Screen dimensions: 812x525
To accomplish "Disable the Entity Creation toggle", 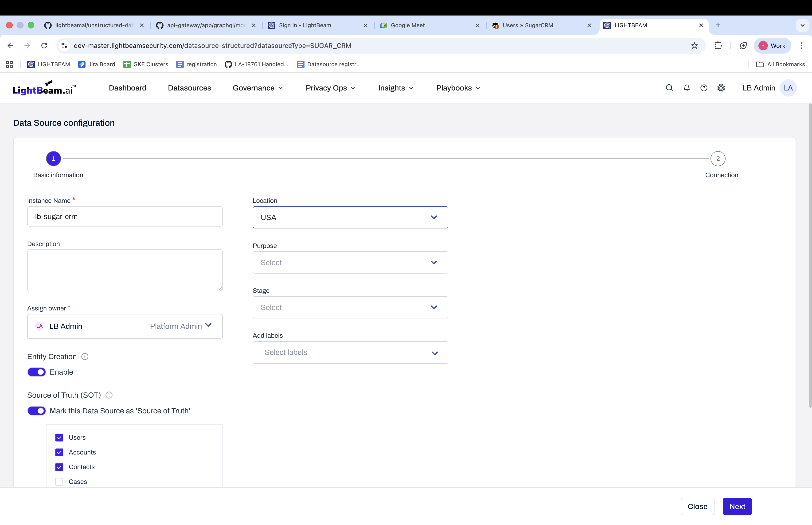I will 36,372.
